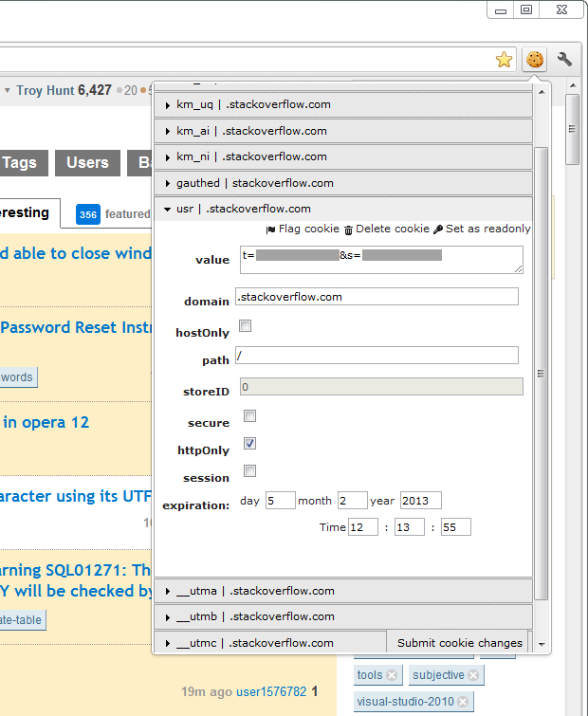Image resolution: width=588 pixels, height=716 pixels.
Task: Open the SQL01271 warning question link
Action: pos(76,580)
